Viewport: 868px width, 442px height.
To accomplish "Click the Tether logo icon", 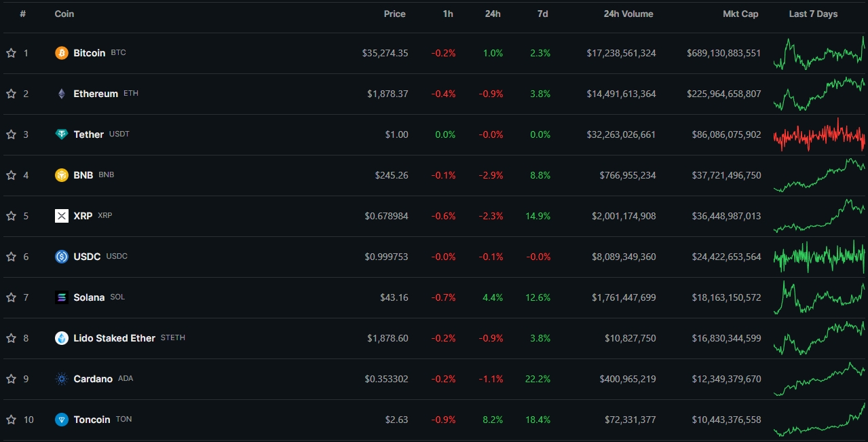I will coord(62,134).
